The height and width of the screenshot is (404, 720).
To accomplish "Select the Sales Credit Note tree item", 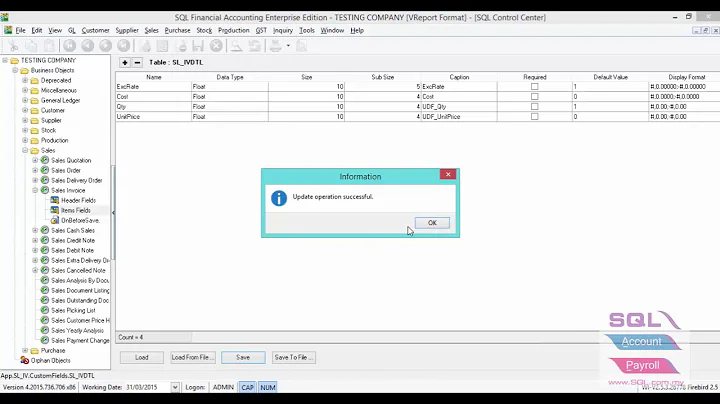I will (x=73, y=241).
